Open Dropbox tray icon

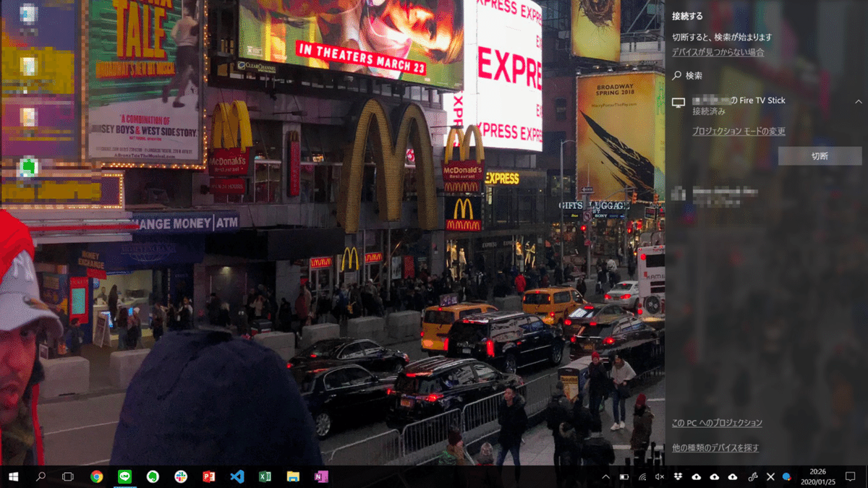click(x=678, y=476)
